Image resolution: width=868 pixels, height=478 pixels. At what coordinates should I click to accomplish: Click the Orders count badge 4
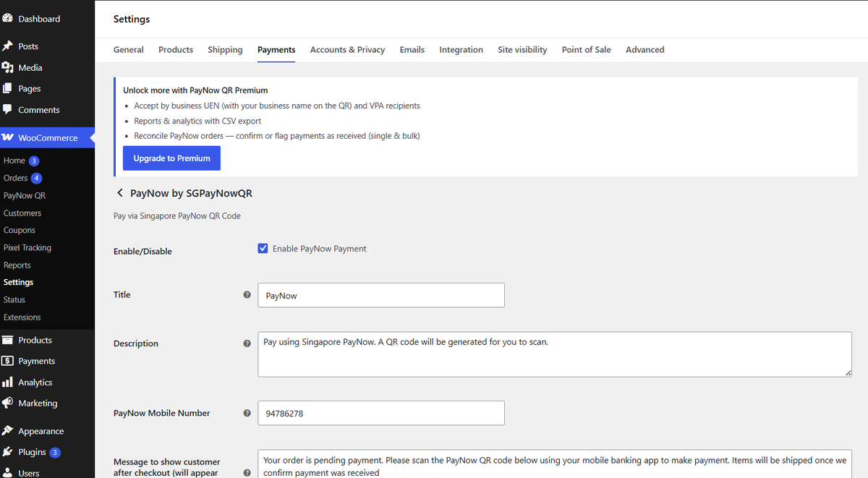tap(36, 178)
